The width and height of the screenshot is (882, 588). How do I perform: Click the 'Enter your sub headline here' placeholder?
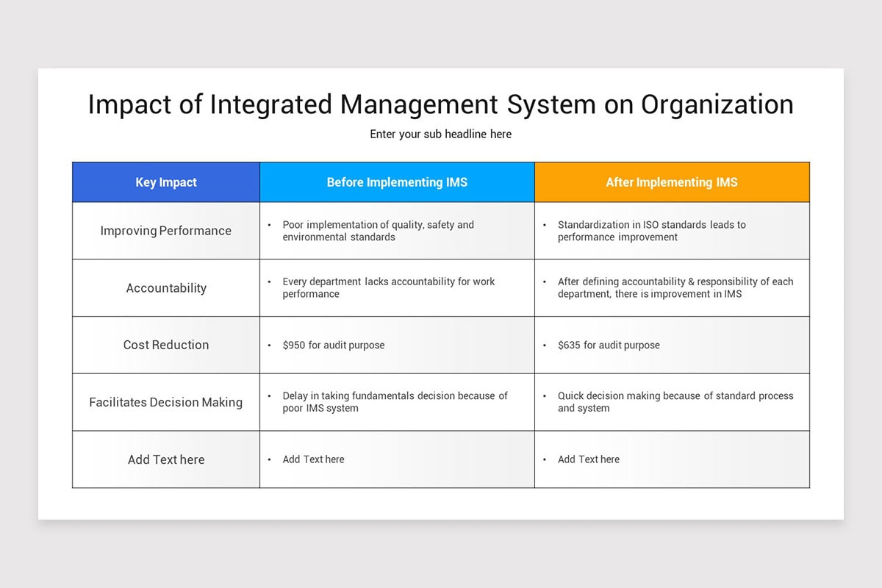[440, 134]
